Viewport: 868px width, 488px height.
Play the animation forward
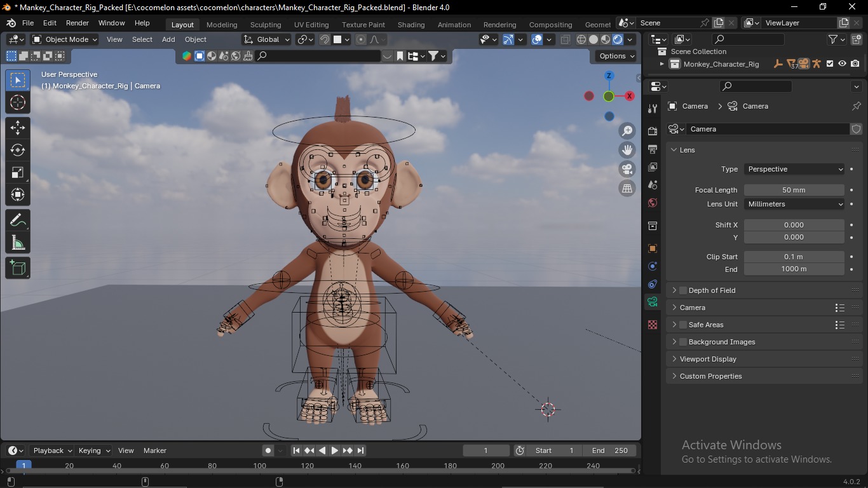tap(335, 451)
